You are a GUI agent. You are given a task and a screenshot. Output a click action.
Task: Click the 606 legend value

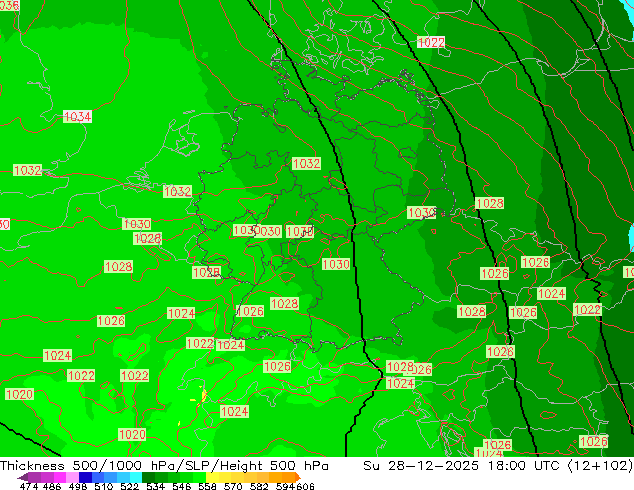pos(305,486)
